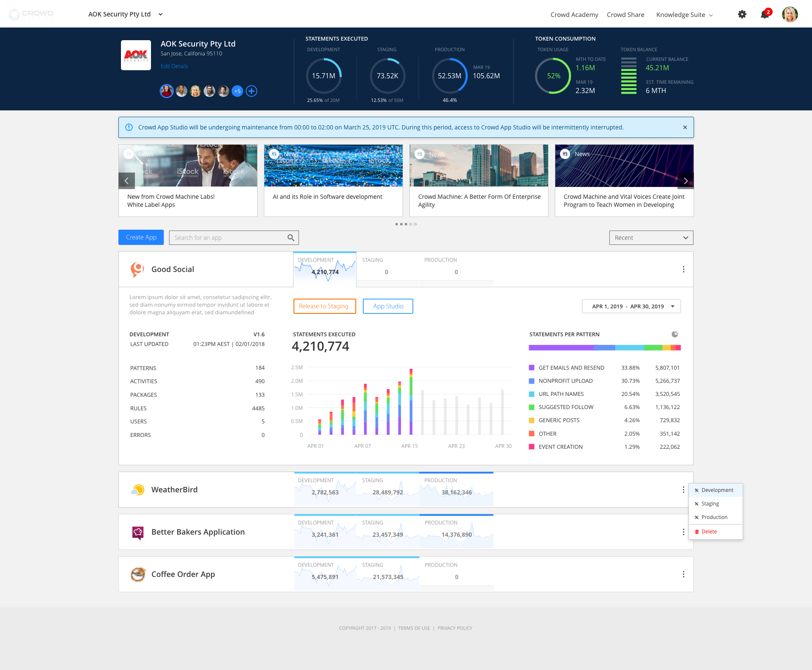Viewport: 812px width, 670px height.
Task: Select Development in the context menu
Action: 716,490
